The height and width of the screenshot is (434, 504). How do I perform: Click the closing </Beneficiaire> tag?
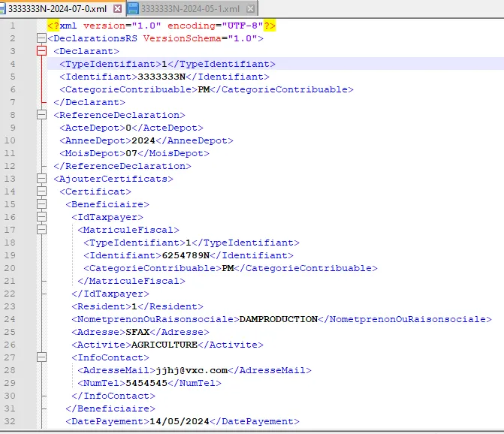click(x=110, y=408)
